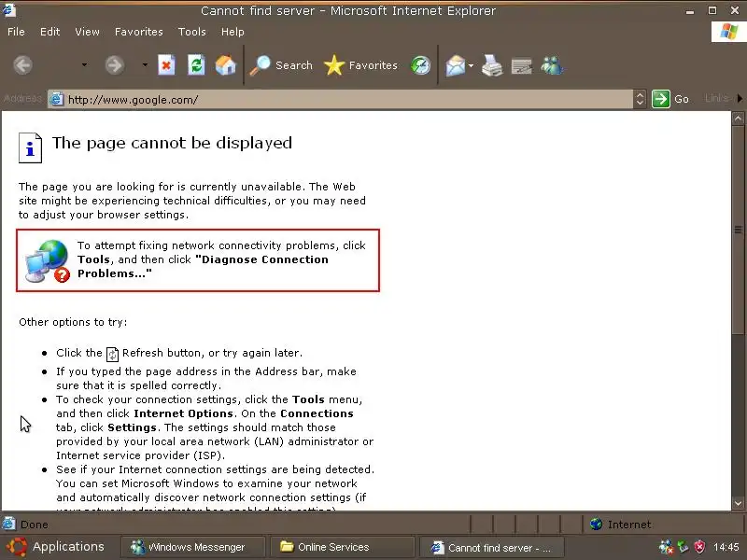Open the Tools menu
Viewport: 747px width, 560px height.
pyautogui.click(x=192, y=32)
